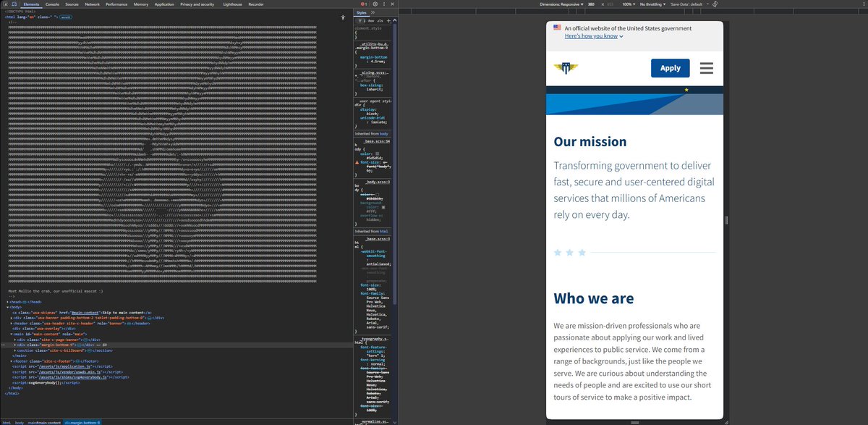Click the US flag icon in banner
This screenshot has width=868, height=425.
coord(558,28)
